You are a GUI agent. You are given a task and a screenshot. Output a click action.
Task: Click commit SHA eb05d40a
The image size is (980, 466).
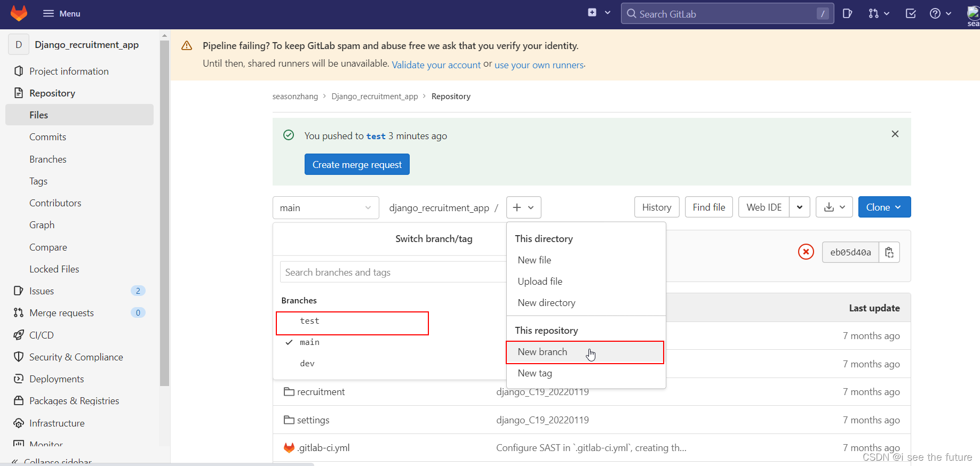coord(850,252)
